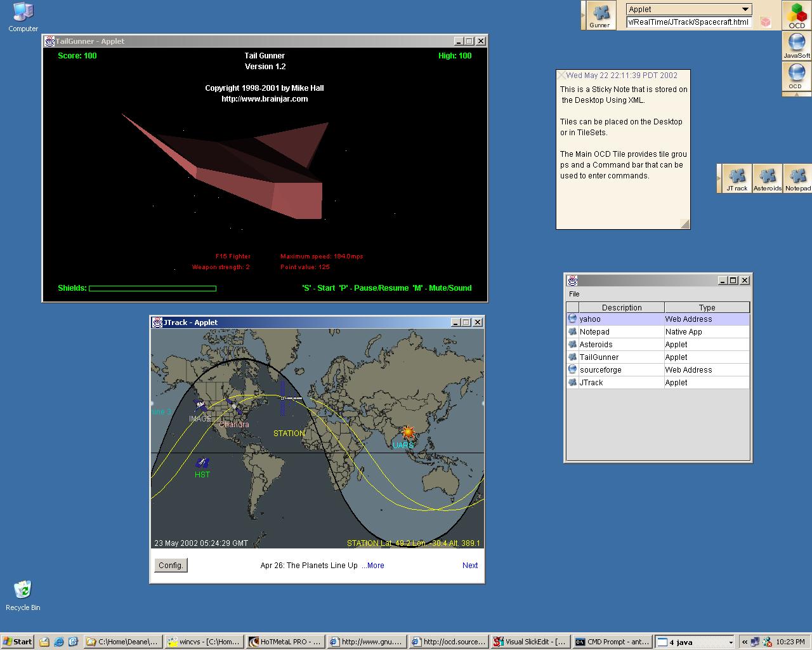Launch the Asteroids tile
This screenshot has width=812, height=650.
coord(767,178)
